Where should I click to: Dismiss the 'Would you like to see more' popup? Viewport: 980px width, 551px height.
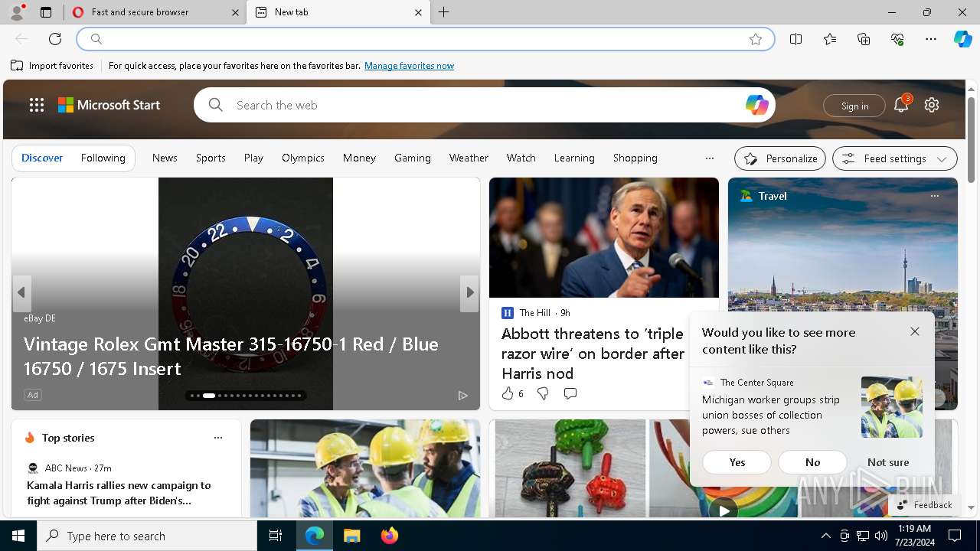click(915, 331)
